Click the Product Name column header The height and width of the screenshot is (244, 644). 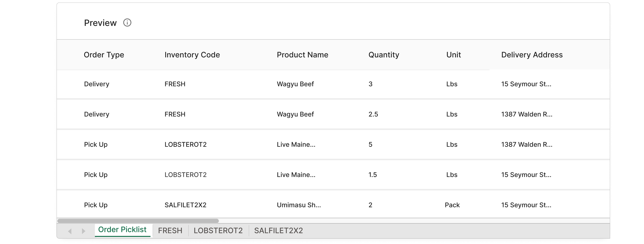tap(302, 55)
